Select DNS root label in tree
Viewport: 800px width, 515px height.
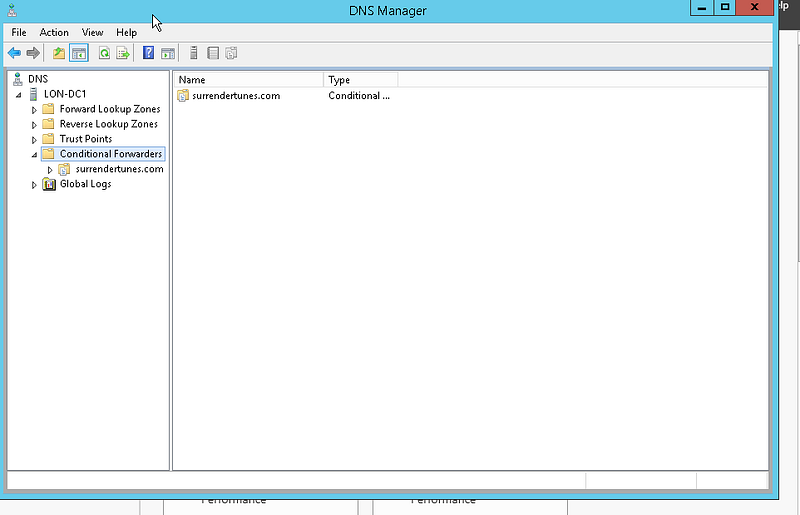click(38, 79)
